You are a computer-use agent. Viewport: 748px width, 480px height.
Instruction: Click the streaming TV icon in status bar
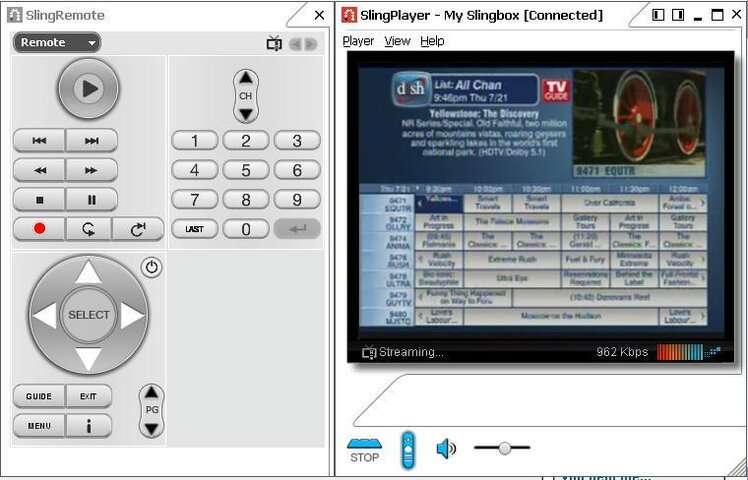(369, 352)
